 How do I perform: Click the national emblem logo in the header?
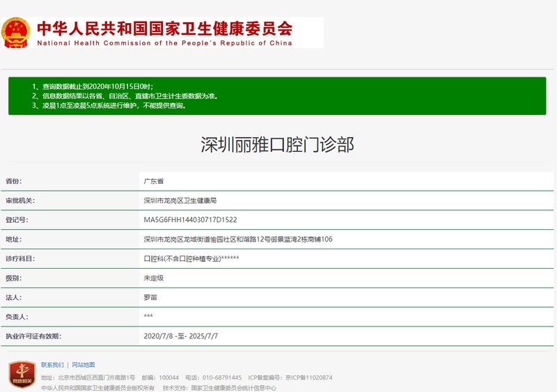(x=15, y=33)
